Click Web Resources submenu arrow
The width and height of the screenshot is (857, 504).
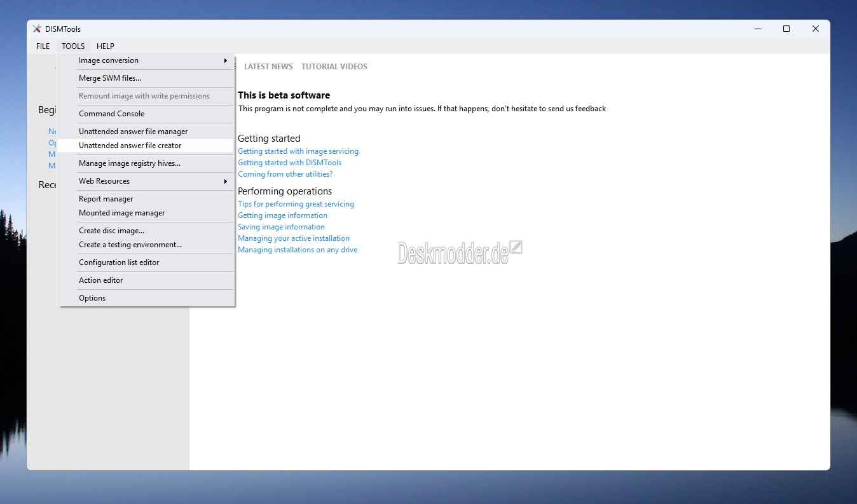click(225, 182)
